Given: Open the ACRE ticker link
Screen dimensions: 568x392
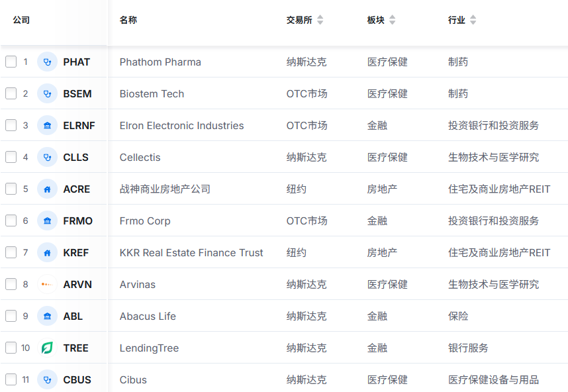Looking at the screenshot, I should [x=76, y=189].
